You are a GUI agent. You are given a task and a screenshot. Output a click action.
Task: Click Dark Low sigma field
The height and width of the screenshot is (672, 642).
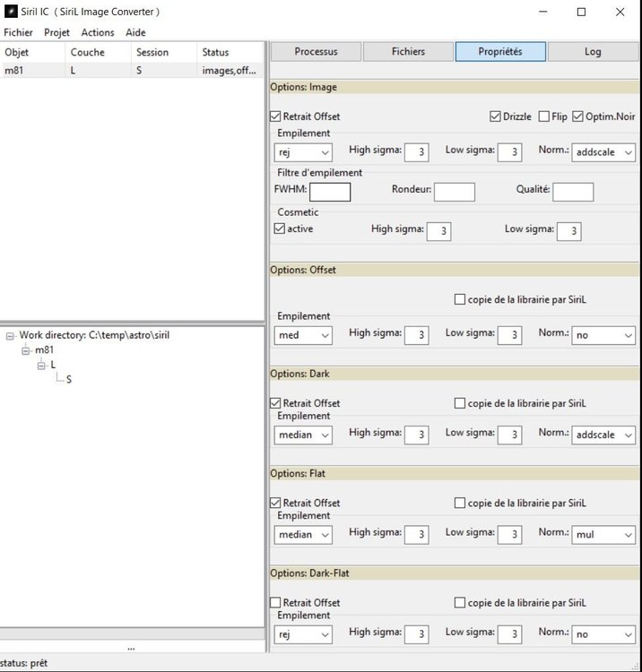pos(509,435)
